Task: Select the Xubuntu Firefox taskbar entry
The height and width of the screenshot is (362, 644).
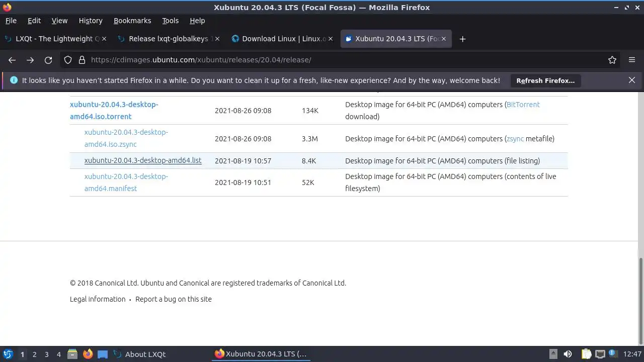Action: [x=262, y=354]
